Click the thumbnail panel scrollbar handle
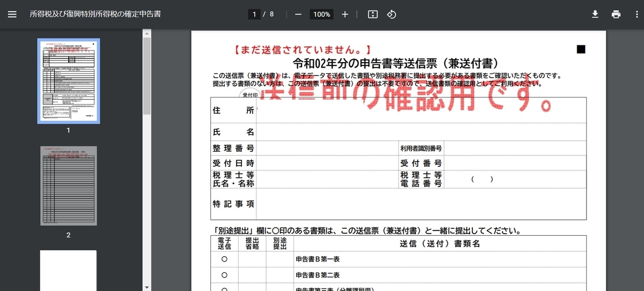Image resolution: width=644 pixels, height=291 pixels. (147, 76)
